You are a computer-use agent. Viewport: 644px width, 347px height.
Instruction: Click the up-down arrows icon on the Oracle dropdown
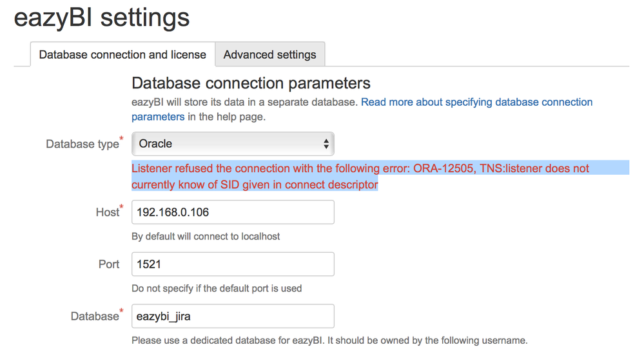pyautogui.click(x=326, y=143)
